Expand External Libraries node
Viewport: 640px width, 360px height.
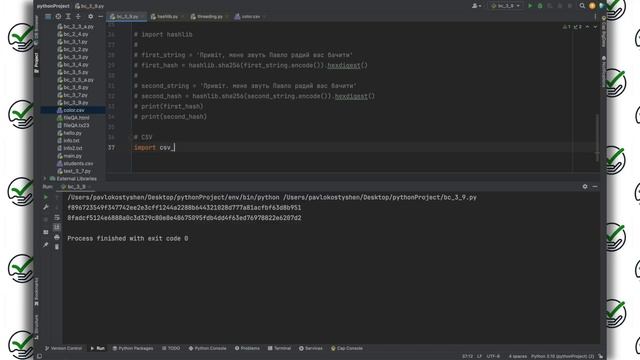click(x=45, y=179)
